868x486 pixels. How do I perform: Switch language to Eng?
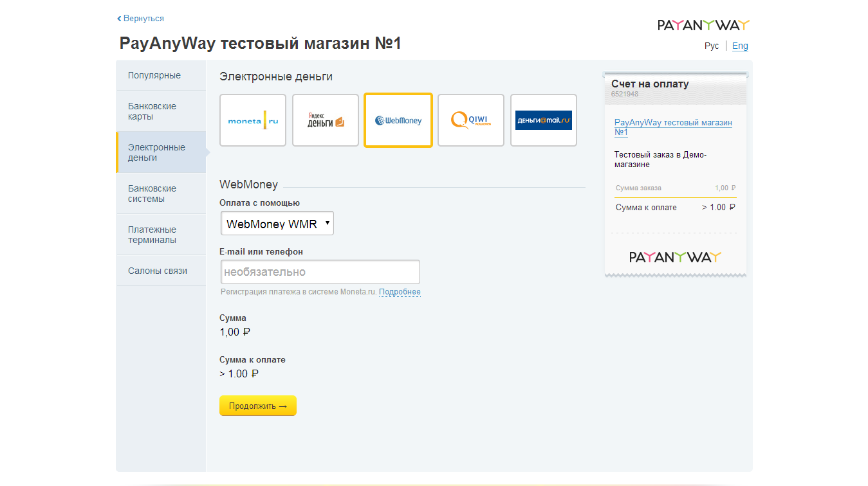pyautogui.click(x=740, y=46)
